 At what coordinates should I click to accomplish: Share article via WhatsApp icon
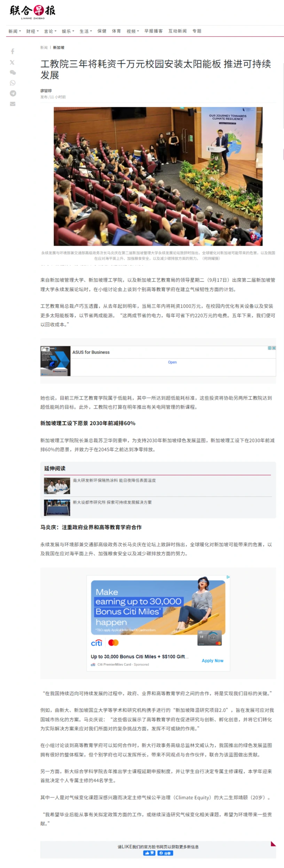[13, 83]
